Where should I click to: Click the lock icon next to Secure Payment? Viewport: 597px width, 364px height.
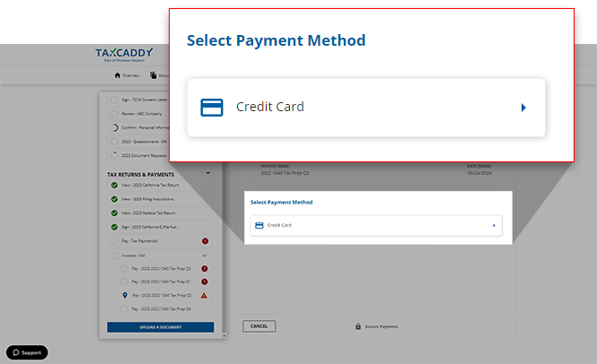[358, 326]
